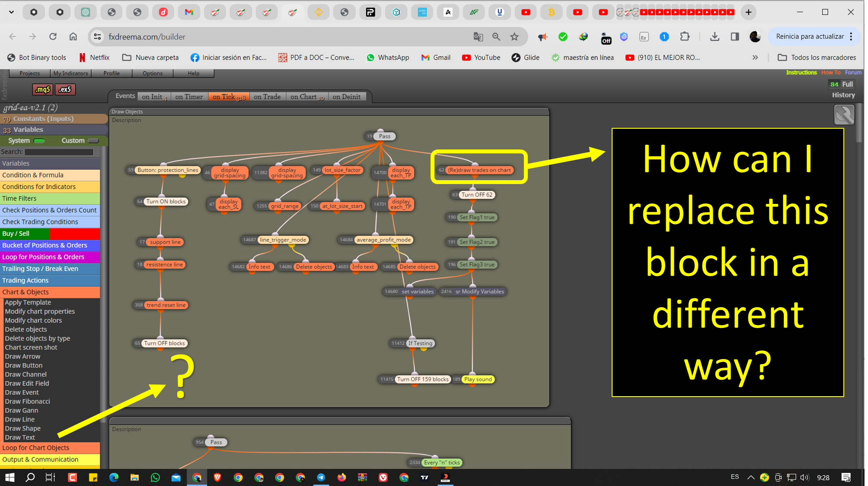
Task: Open the Projects menu
Action: [x=29, y=73]
